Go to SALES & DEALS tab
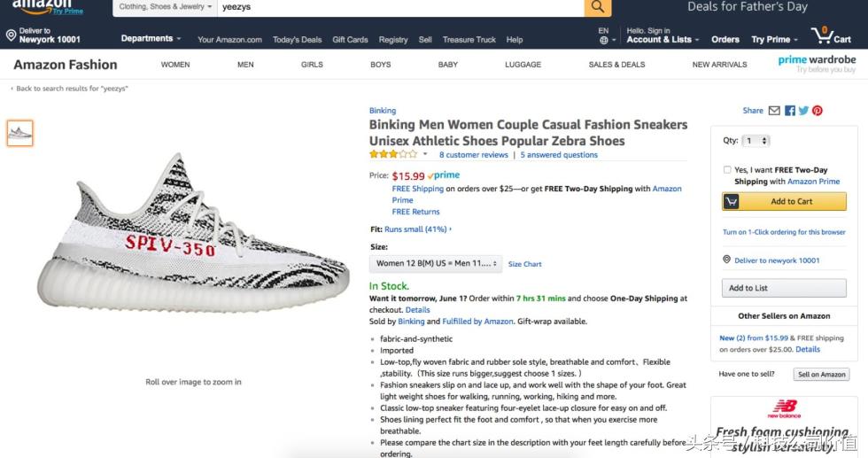Viewport: 868px width, 458px height. tap(616, 65)
